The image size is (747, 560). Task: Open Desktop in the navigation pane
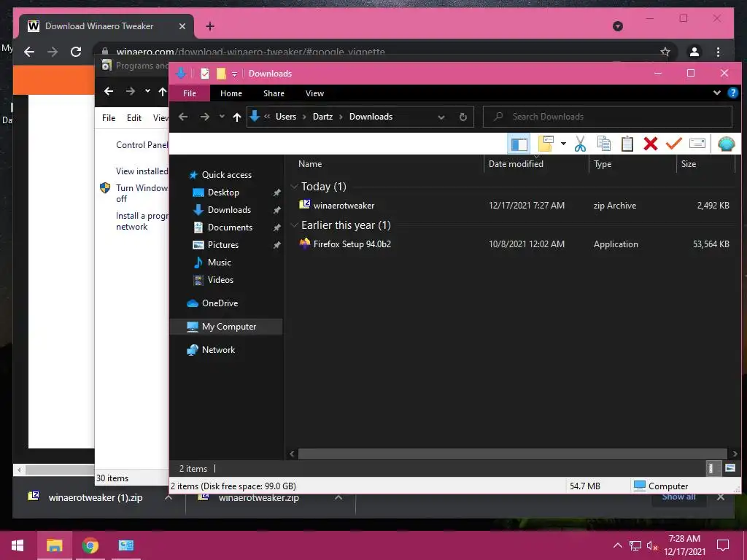tap(223, 192)
